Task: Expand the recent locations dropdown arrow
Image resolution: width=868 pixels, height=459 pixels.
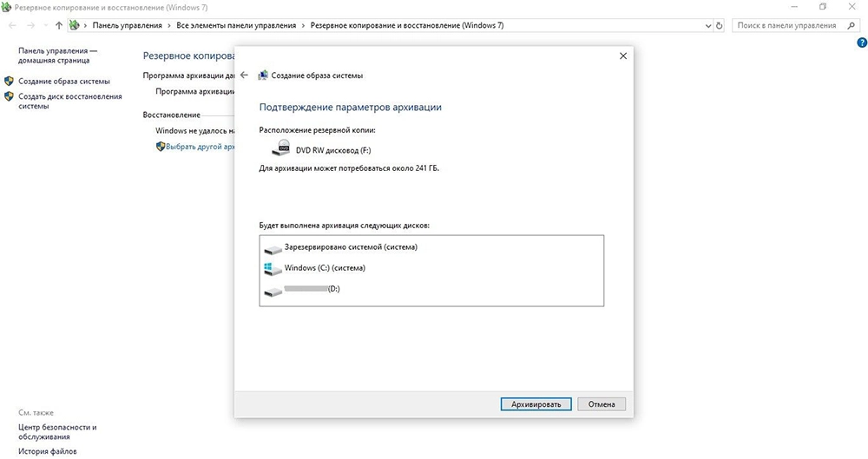Action: pos(45,26)
